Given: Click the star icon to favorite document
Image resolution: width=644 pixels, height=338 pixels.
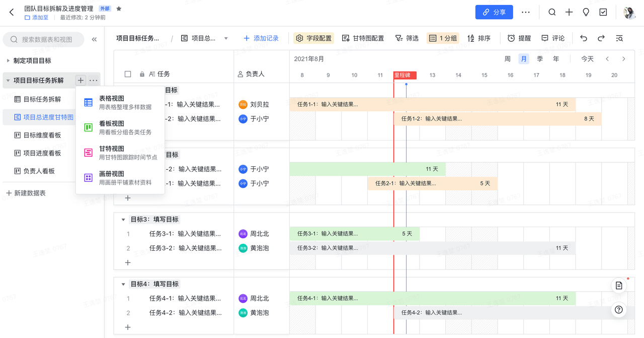Looking at the screenshot, I should coord(119,9).
